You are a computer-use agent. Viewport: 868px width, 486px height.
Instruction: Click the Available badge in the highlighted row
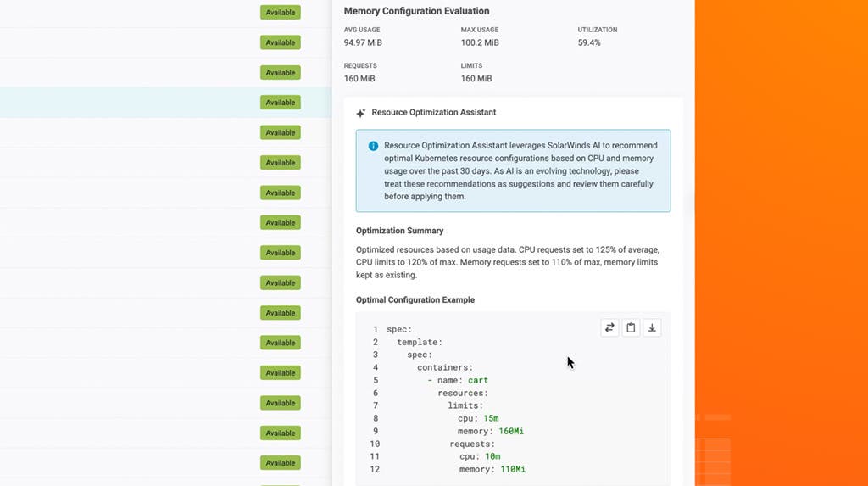coord(281,103)
